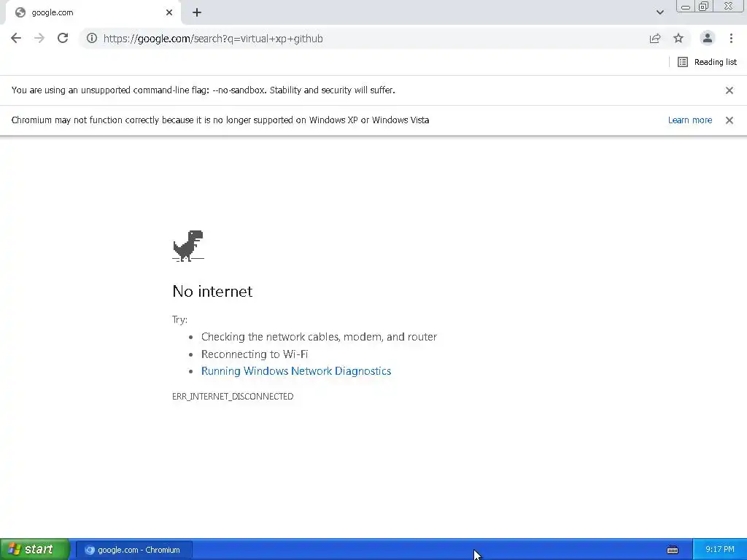Click 'Reconnecting to Wi-Fi' suggestion text
Image resolution: width=747 pixels, height=560 pixels.
click(255, 354)
